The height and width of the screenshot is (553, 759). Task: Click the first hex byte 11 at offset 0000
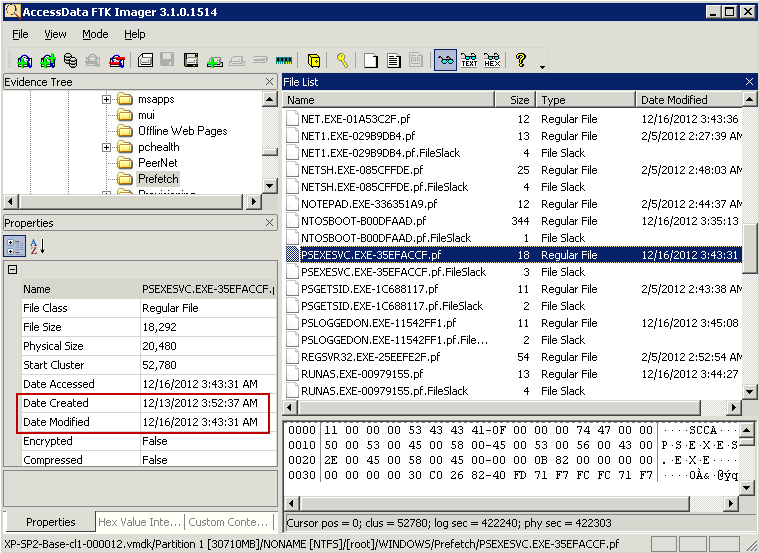click(331, 430)
